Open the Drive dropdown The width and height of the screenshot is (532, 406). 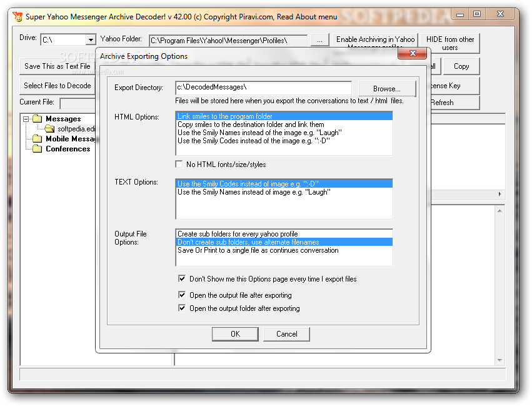tap(91, 39)
